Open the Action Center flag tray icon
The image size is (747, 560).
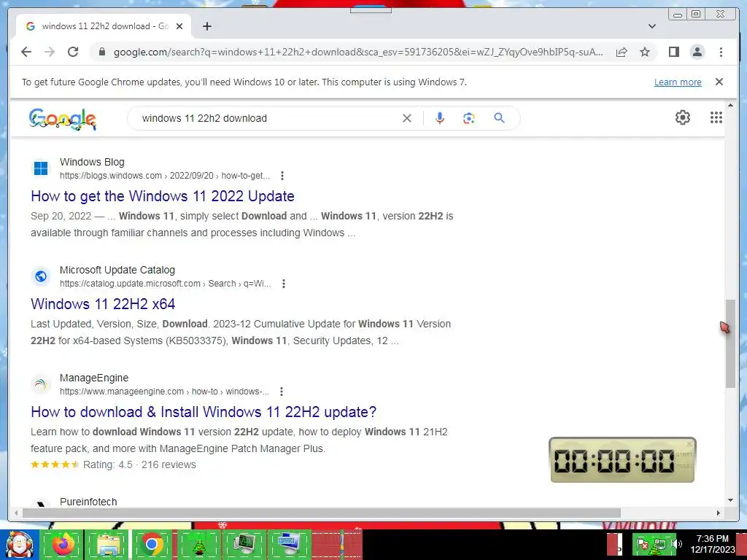click(x=643, y=544)
